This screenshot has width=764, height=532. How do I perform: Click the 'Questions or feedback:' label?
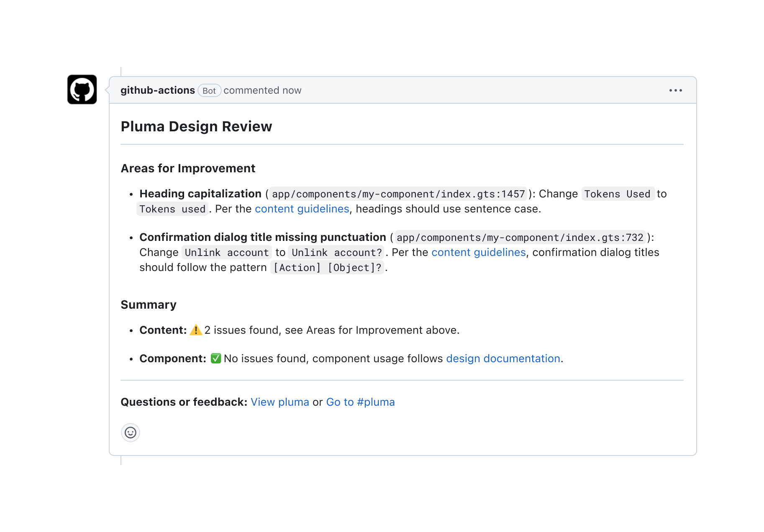point(184,402)
